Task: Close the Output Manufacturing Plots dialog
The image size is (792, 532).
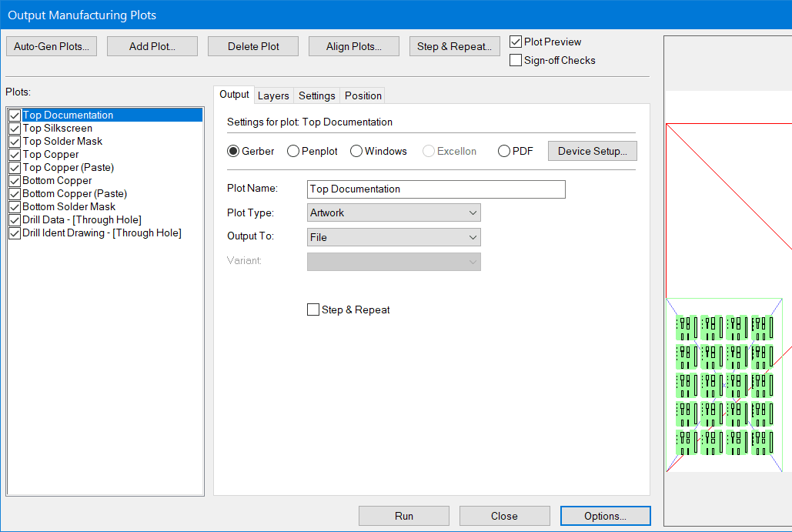Action: [505, 516]
